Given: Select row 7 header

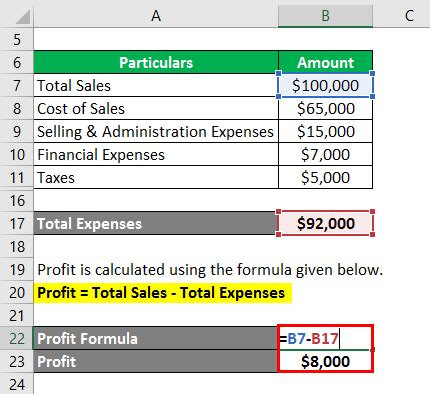Looking at the screenshot, I should coord(17,85).
